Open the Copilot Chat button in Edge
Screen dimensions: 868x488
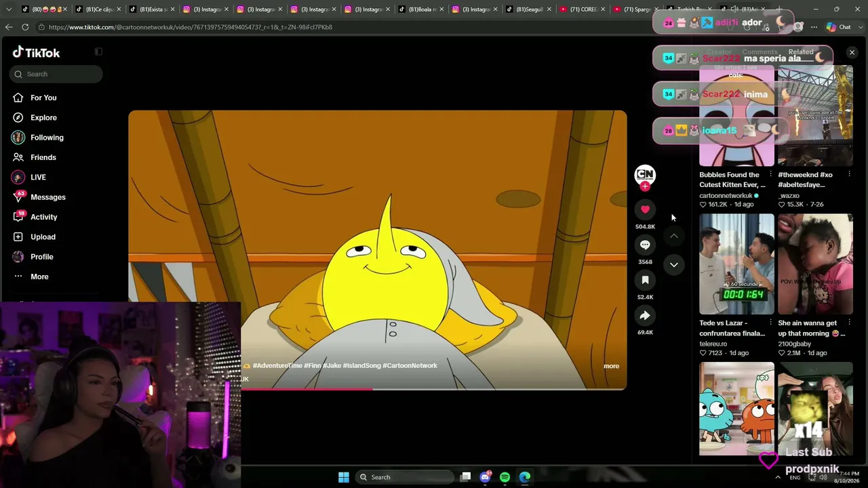pyautogui.click(x=838, y=27)
